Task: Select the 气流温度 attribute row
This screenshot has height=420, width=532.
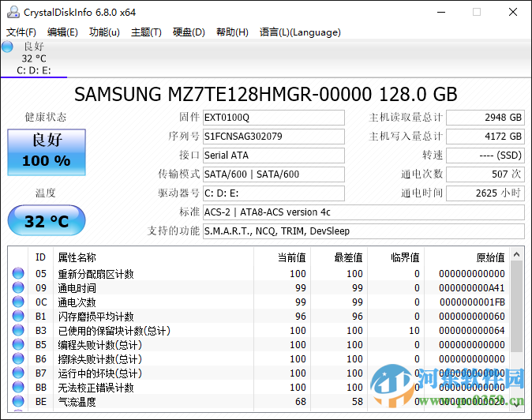Action: click(259, 402)
